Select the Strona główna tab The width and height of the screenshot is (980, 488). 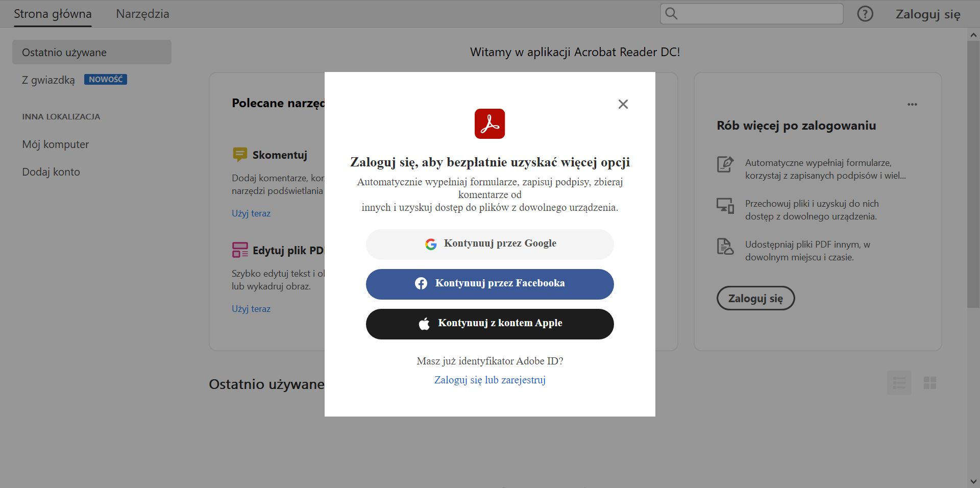52,14
